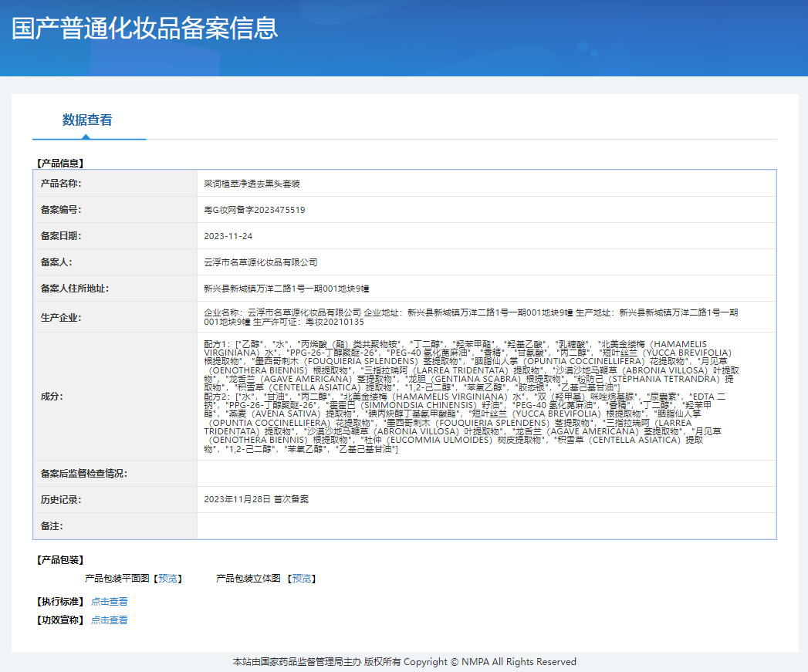808x672 pixels.
Task: Open the 数据查看 tab
Action: (x=88, y=120)
